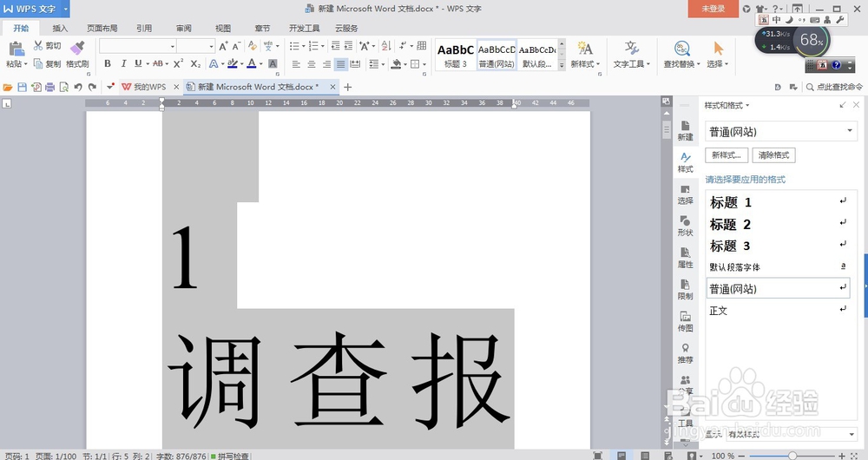This screenshot has height=460, width=868.
Task: Click the save disk icon in quick toolbar
Action: click(23, 87)
